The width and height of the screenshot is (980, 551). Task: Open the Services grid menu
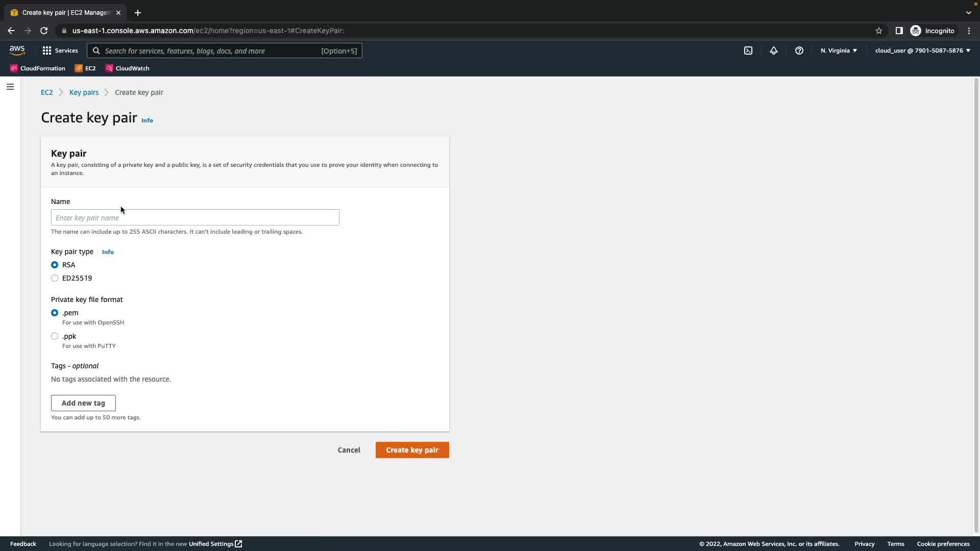pos(60,51)
